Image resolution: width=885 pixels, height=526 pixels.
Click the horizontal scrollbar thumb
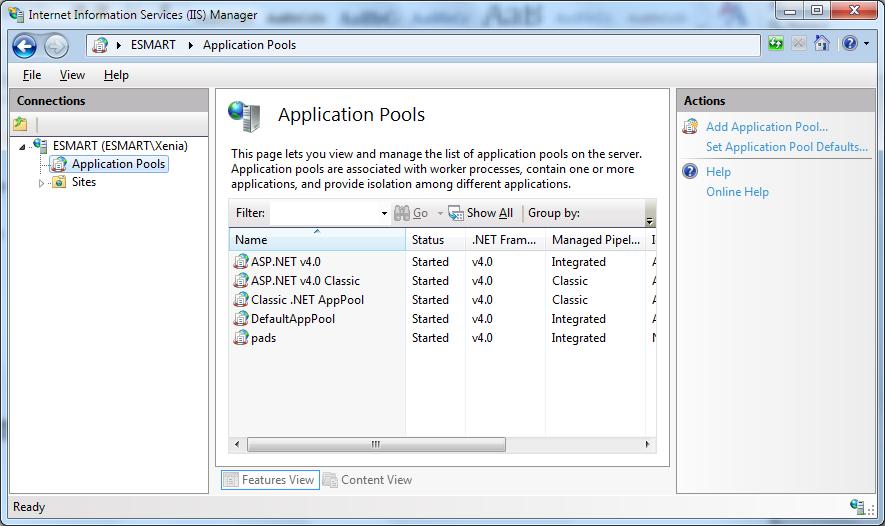(x=376, y=445)
